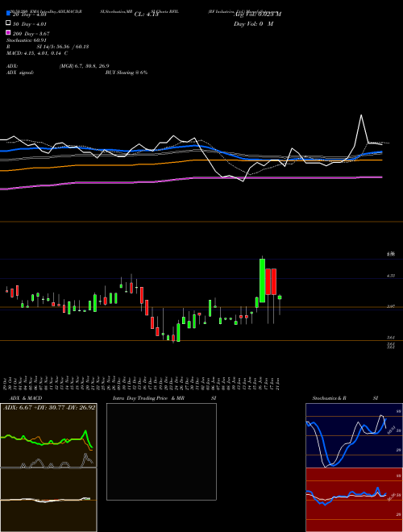Click the 'ADX: 6.67 +DY: 30.77 -DY: 26.92' header
Viewport: 403px width, 532px height.
49,407
